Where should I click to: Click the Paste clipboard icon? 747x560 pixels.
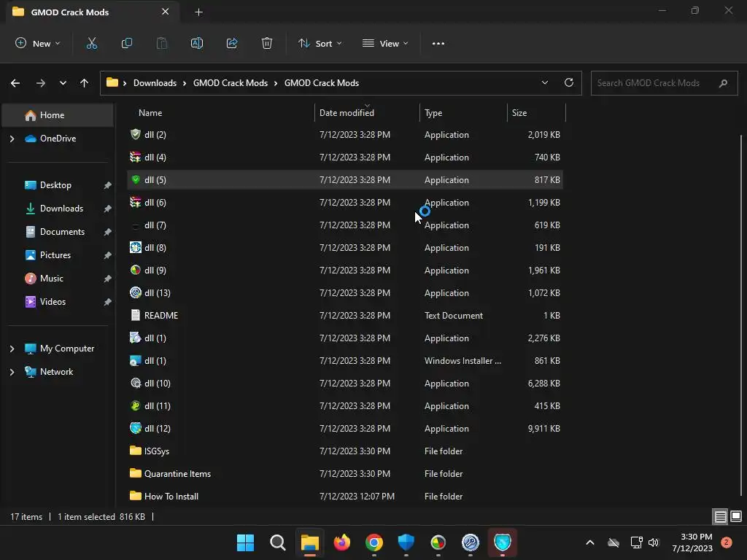pyautogui.click(x=162, y=43)
